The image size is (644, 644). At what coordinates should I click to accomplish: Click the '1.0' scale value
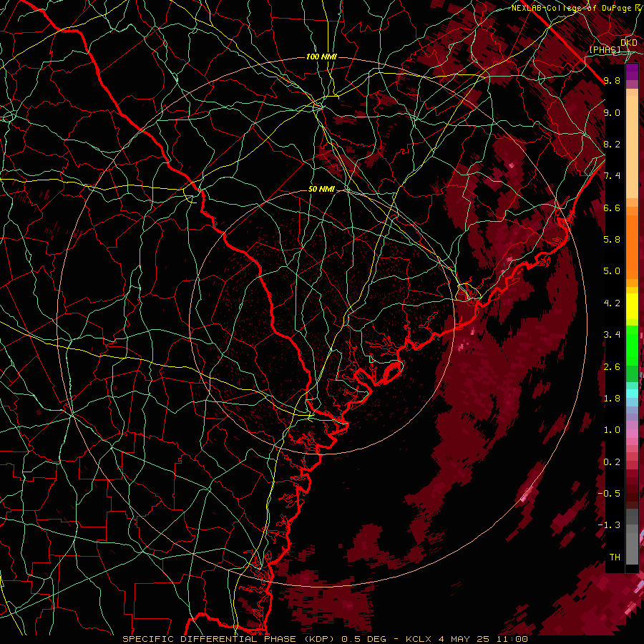coord(612,430)
